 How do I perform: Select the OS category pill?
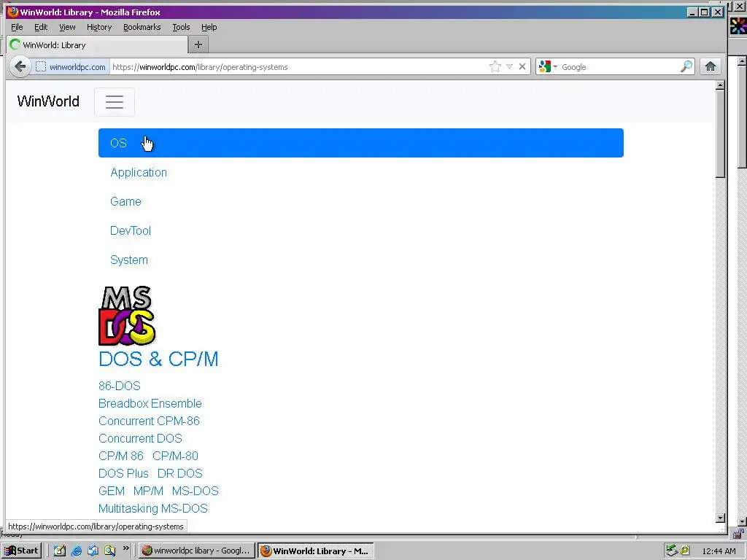tap(360, 143)
